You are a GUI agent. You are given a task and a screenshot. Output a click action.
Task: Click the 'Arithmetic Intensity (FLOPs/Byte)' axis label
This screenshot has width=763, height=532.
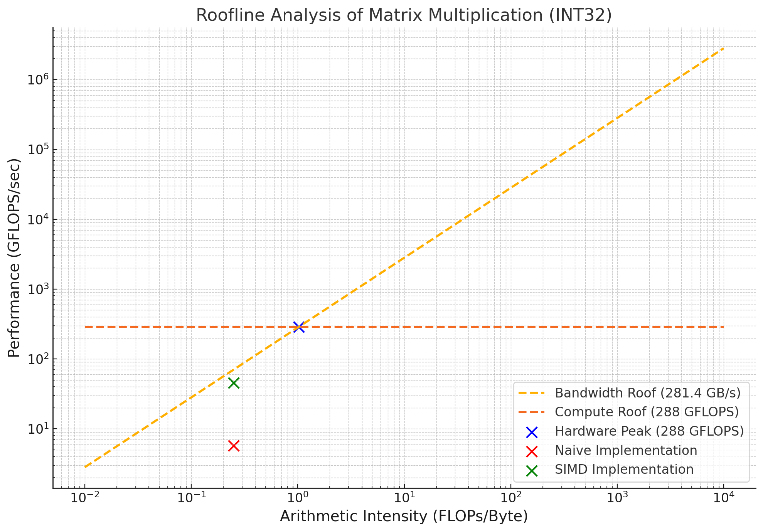pyautogui.click(x=404, y=516)
